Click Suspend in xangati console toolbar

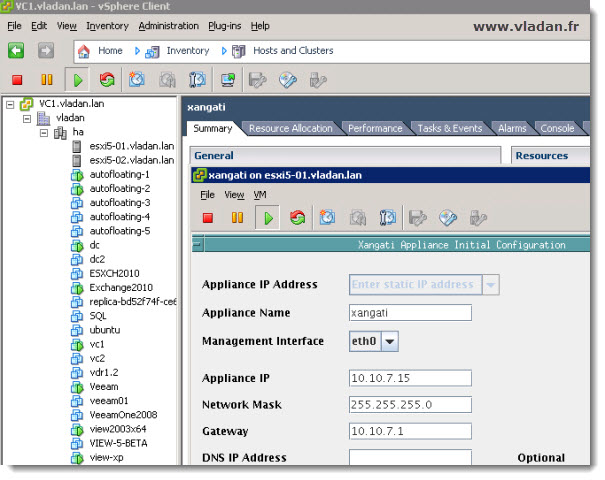pyautogui.click(x=237, y=218)
